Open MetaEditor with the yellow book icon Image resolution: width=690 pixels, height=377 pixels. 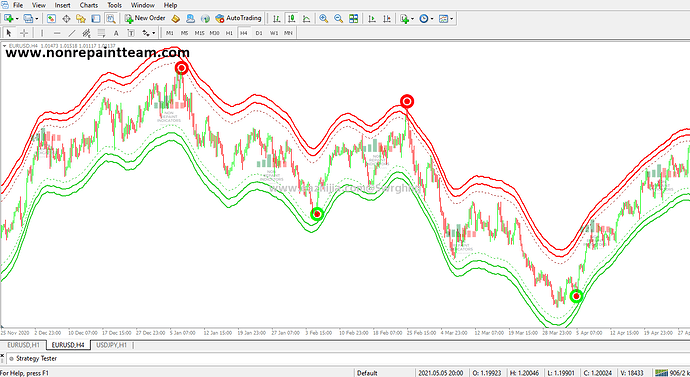pyautogui.click(x=176, y=18)
